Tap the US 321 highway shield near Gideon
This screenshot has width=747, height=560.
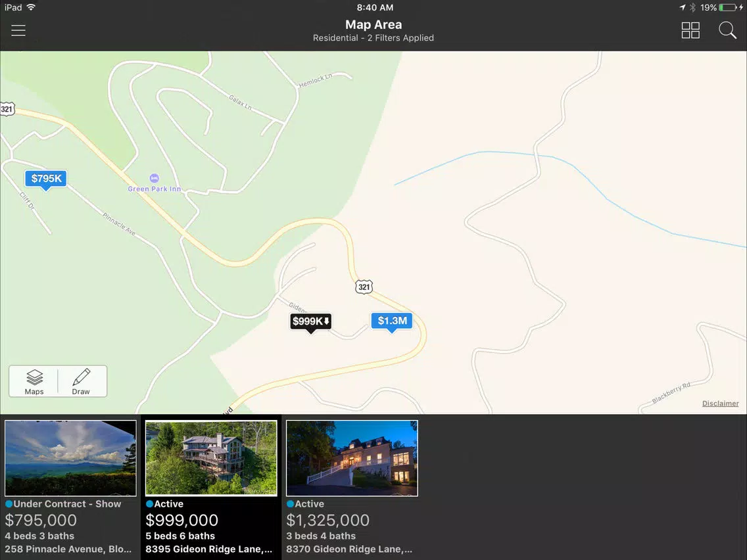[x=364, y=287]
